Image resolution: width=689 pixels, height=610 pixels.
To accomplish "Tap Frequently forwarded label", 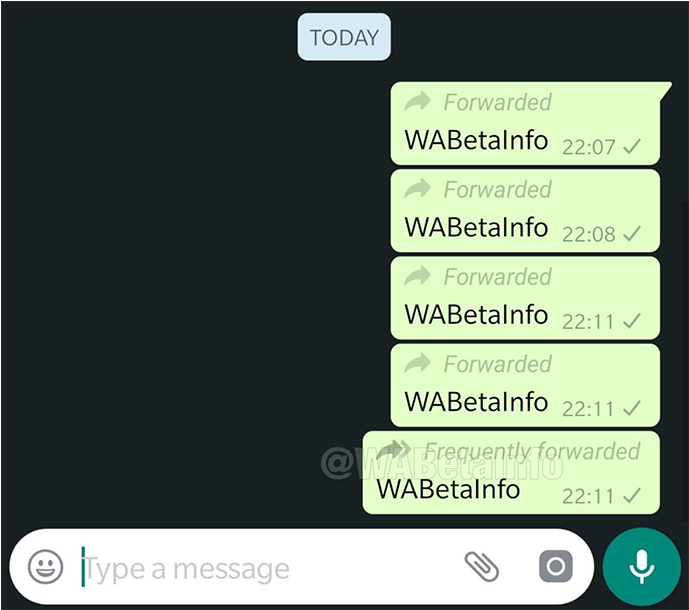I will [532, 451].
